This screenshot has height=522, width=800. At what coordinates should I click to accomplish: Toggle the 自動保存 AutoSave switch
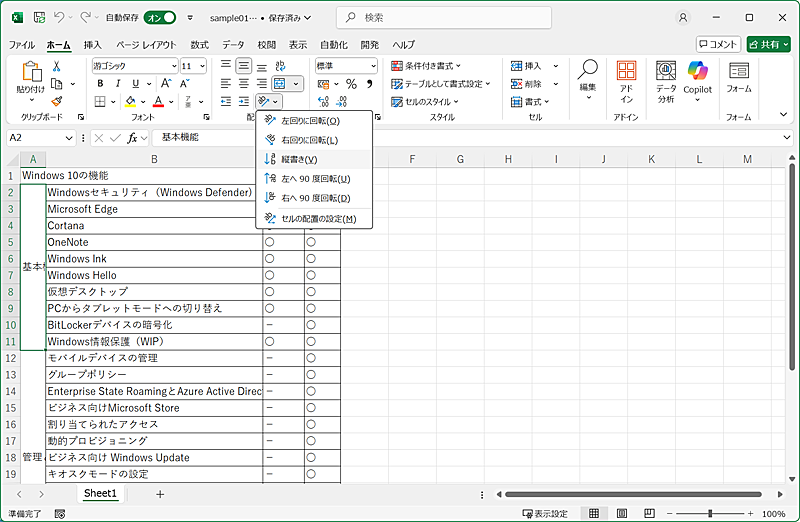(158, 17)
